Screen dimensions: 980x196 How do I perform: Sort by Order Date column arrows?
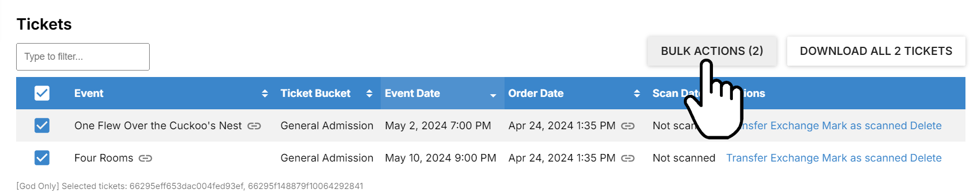[637, 94]
